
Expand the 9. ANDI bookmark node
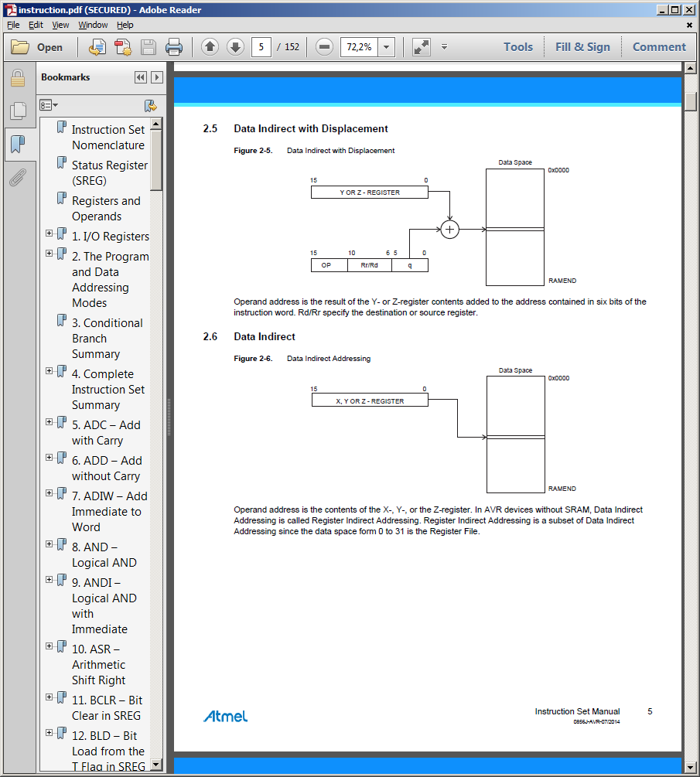tap(49, 579)
